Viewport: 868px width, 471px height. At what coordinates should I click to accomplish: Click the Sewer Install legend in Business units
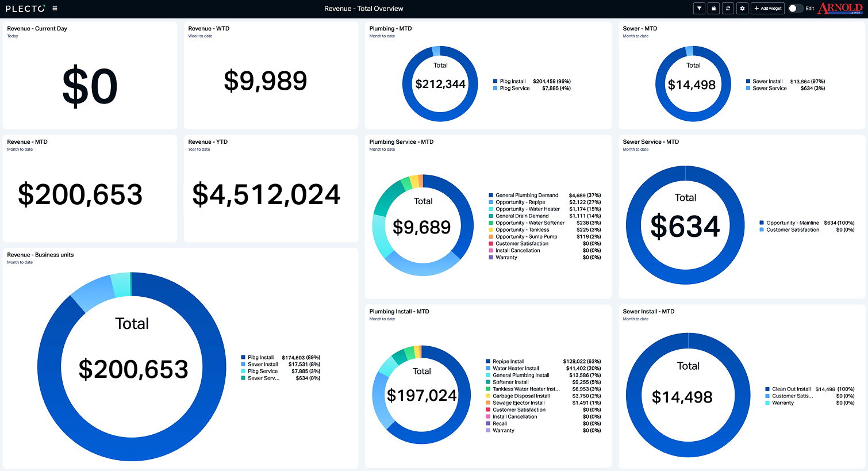click(259, 365)
